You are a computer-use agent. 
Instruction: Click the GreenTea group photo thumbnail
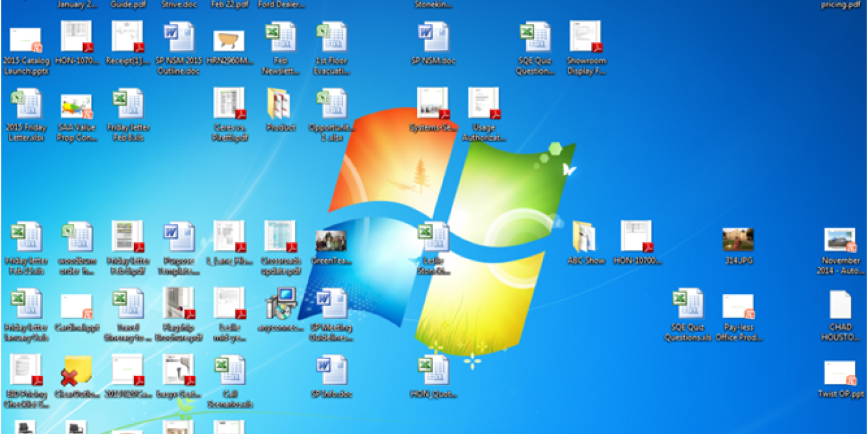[x=331, y=241]
